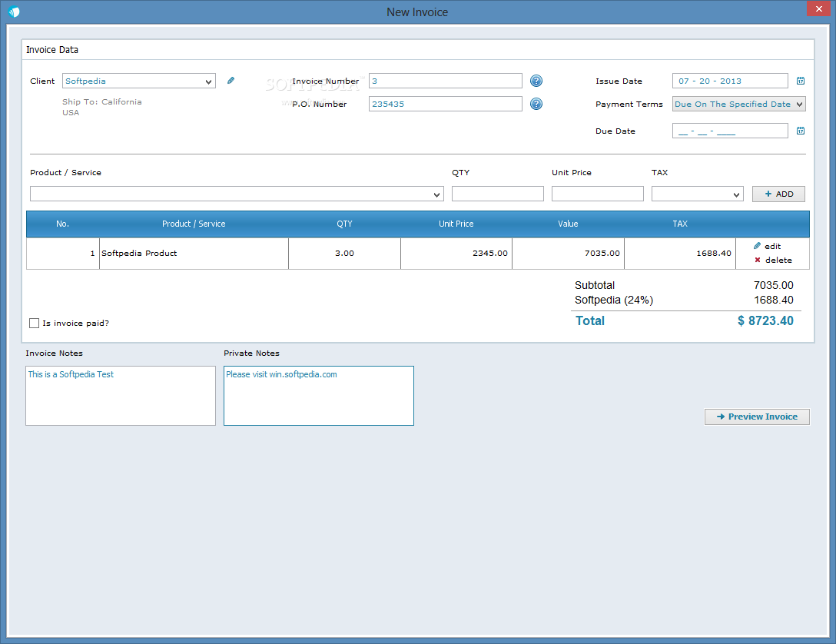Click into the Invoice Notes text box
Viewport: 836px width, 644px height.
(121, 396)
